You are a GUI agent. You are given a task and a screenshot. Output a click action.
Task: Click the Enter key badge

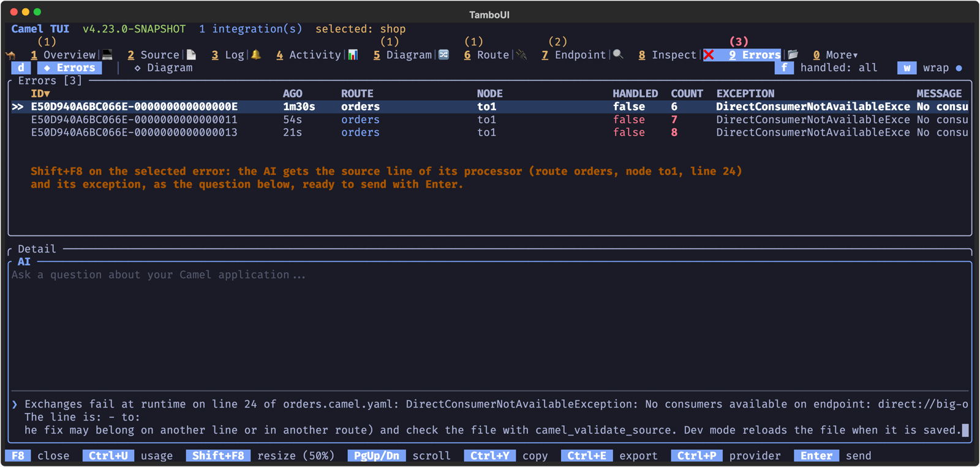coord(816,456)
